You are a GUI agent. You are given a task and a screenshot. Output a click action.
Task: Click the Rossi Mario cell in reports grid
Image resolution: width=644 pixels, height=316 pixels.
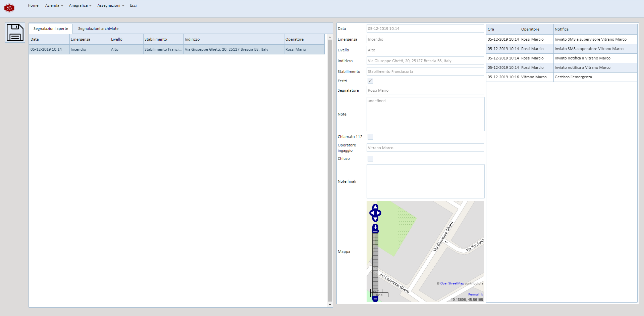click(x=304, y=49)
